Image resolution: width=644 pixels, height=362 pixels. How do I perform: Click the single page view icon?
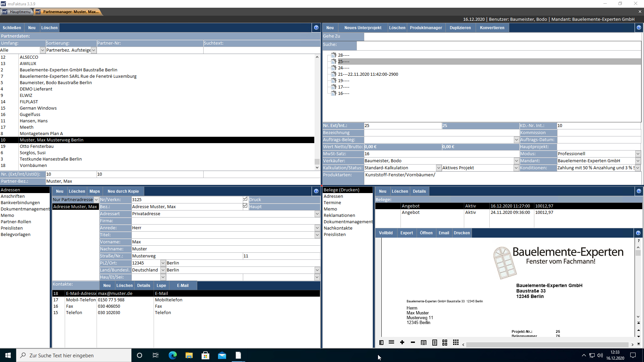(x=435, y=342)
